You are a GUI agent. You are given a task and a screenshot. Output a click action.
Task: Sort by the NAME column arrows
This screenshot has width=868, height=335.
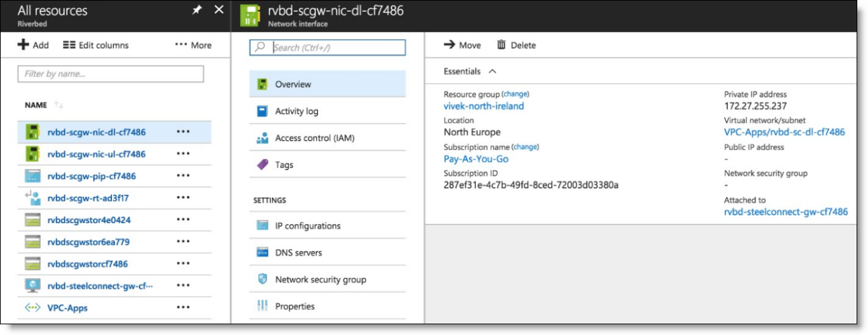point(58,105)
